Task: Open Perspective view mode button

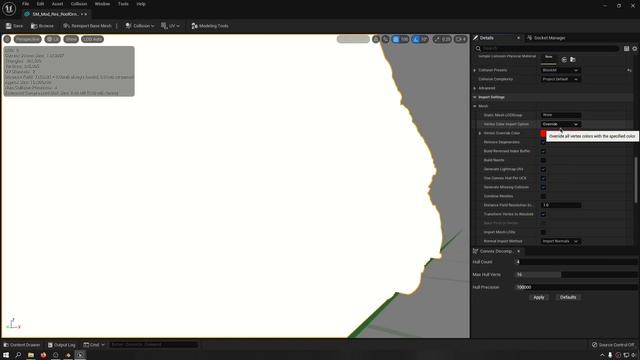Action: tap(28, 39)
